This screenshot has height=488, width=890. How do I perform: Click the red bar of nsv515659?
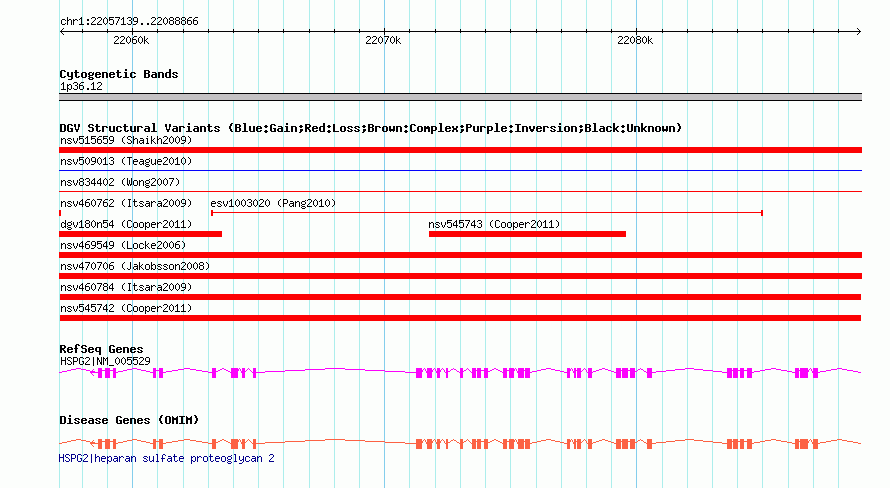(460, 150)
